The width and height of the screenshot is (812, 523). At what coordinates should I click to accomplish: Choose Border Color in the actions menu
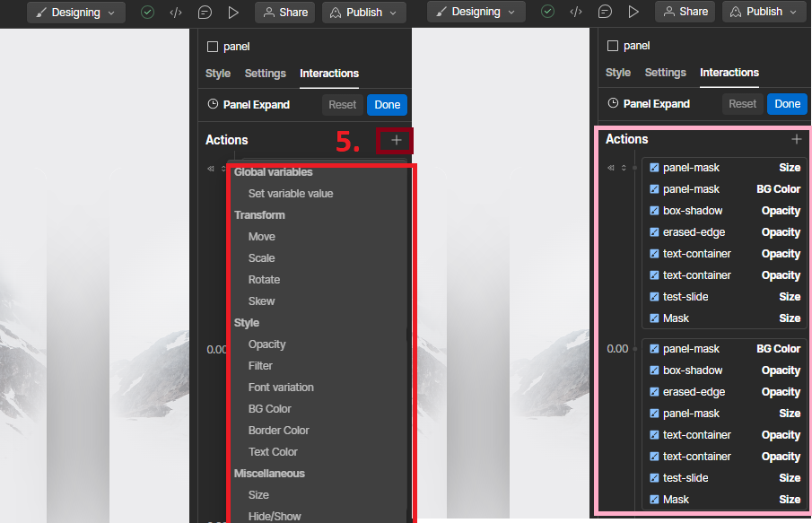pos(279,431)
